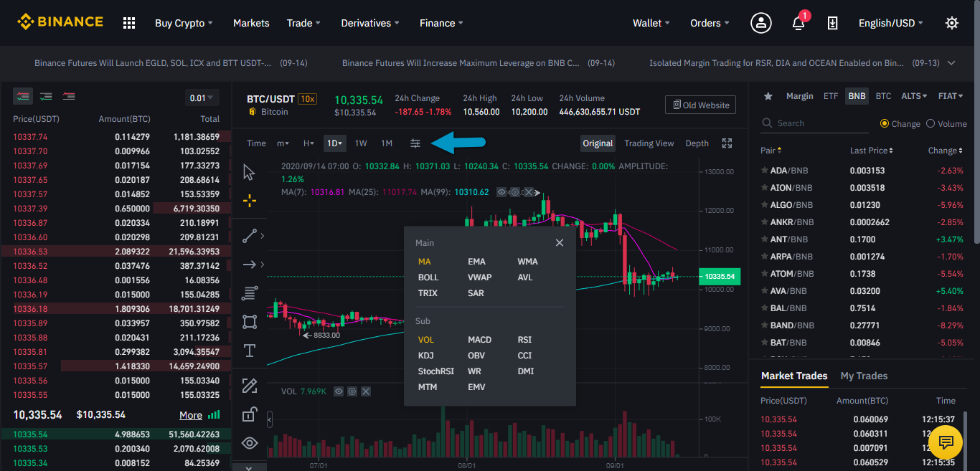Open settings for the VOL indicator
This screenshot has height=471, width=980.
tap(352, 391)
